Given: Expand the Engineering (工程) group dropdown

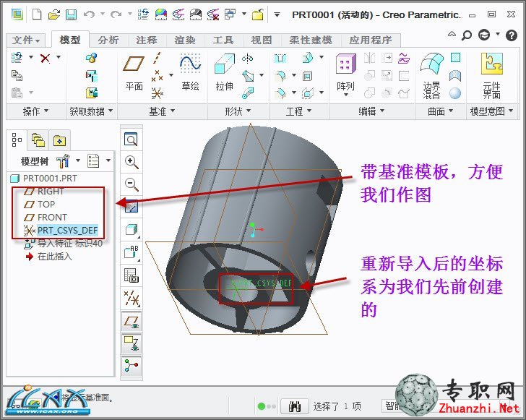Looking at the screenshot, I should click(298, 111).
